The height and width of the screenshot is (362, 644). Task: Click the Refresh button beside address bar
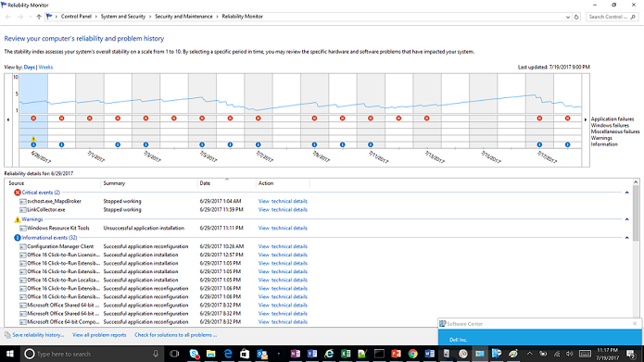click(x=576, y=17)
